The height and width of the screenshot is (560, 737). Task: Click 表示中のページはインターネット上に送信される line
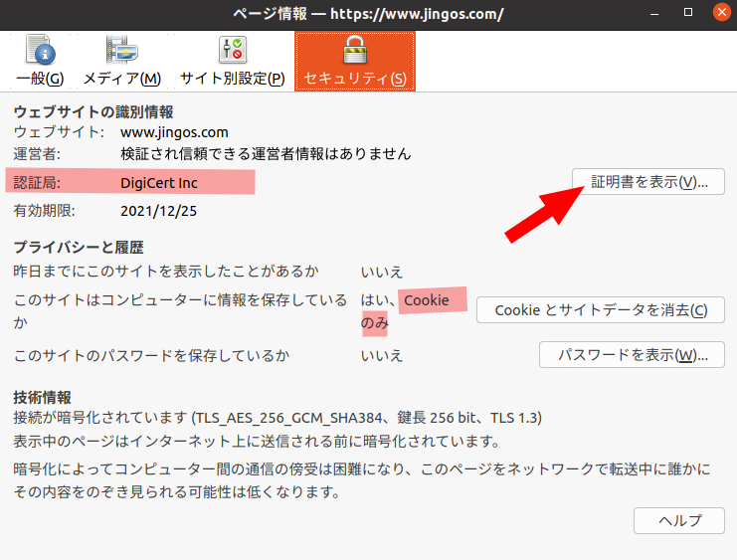[256, 441]
